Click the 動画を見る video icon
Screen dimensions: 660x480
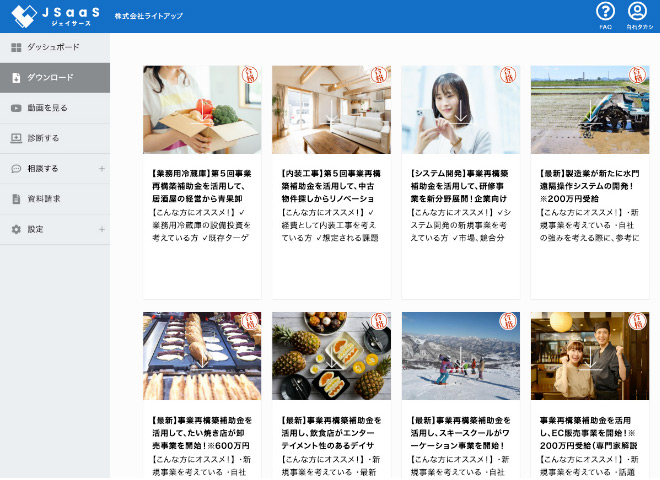[16, 108]
